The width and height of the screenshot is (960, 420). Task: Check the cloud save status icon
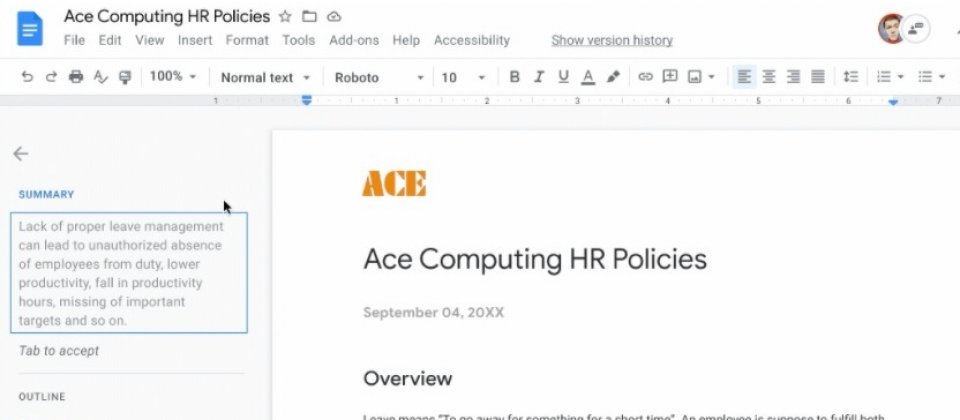pyautogui.click(x=334, y=17)
